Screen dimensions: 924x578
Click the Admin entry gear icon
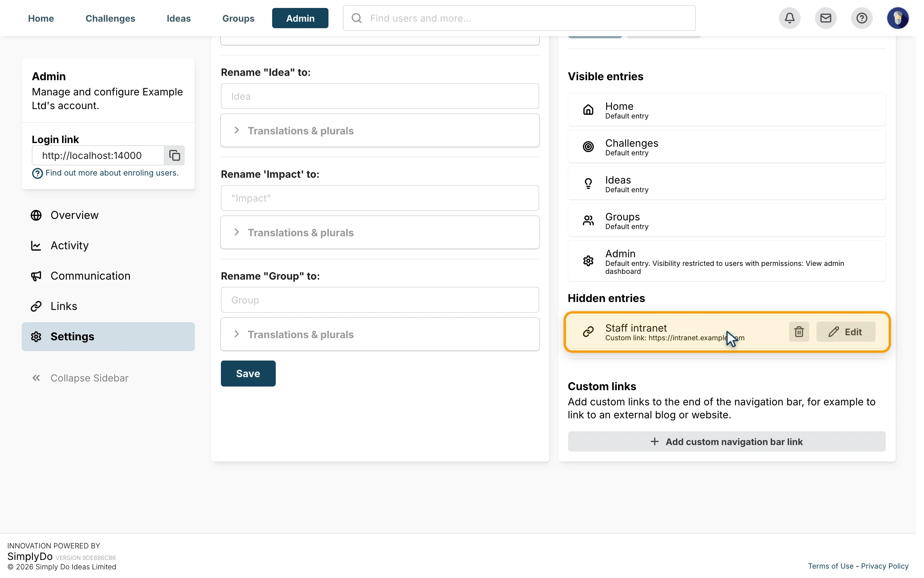(588, 261)
